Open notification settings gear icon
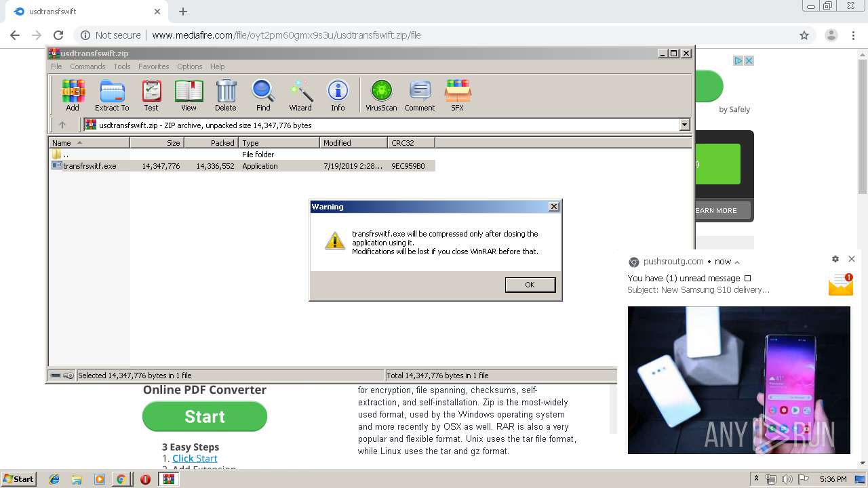This screenshot has width=868, height=488. click(x=835, y=259)
